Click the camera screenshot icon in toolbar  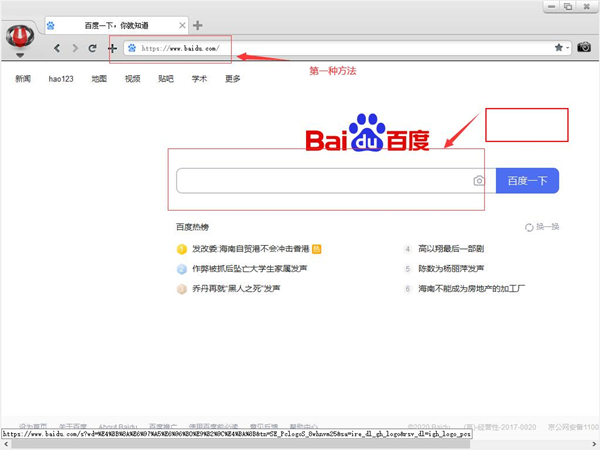point(584,47)
